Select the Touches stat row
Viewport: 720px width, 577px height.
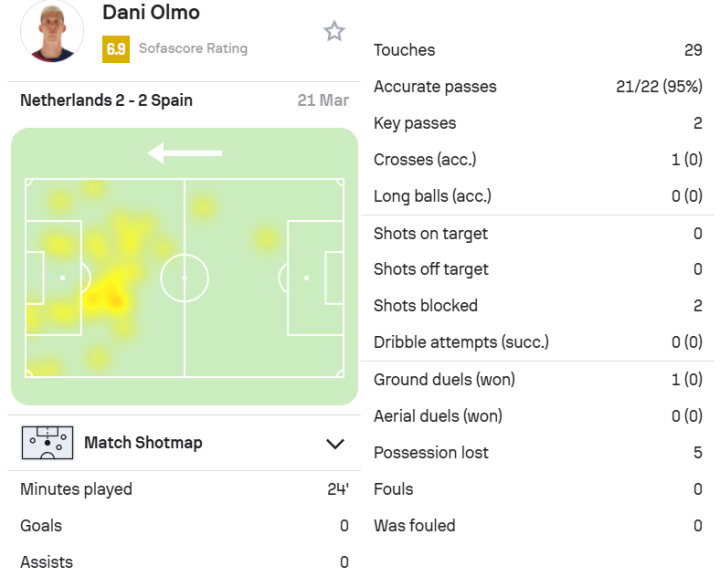point(538,50)
